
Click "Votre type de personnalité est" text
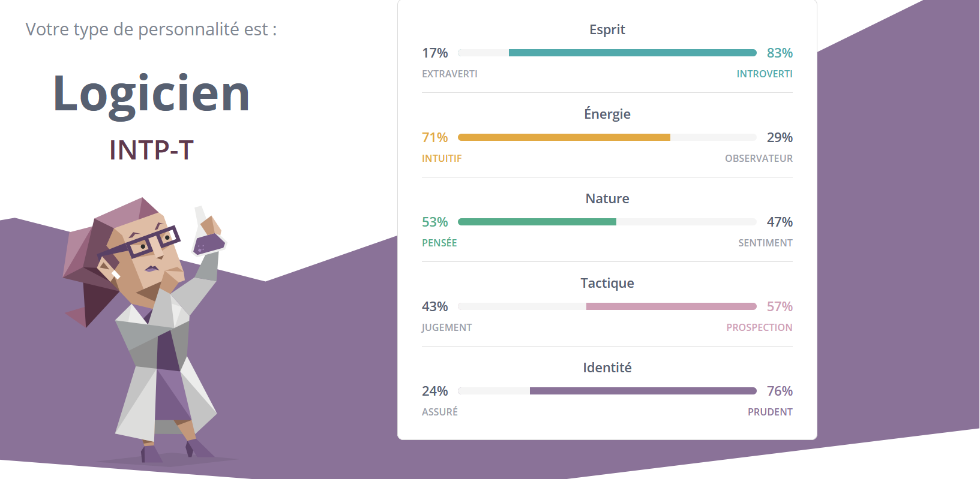(151, 29)
